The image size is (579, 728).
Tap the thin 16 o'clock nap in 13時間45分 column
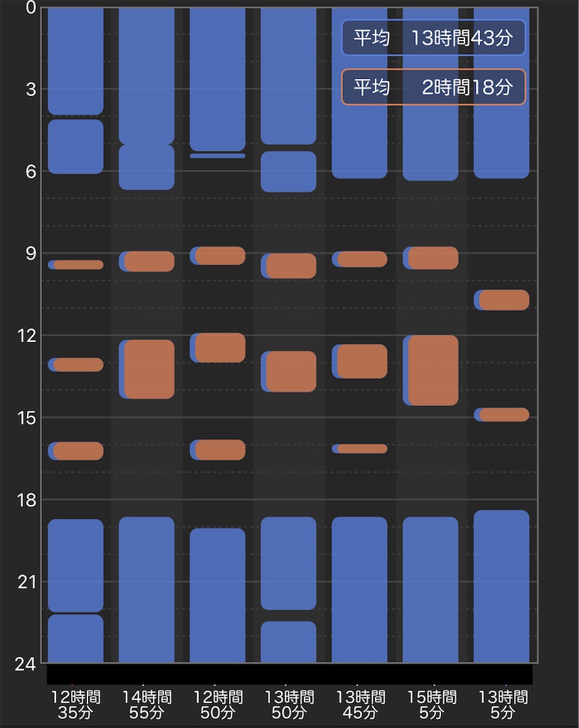click(362, 449)
